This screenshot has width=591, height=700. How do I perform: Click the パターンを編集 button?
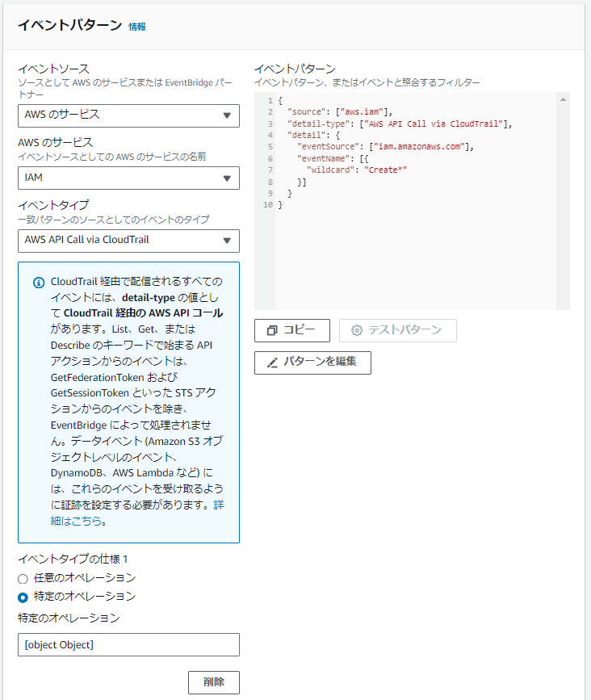[x=312, y=363]
